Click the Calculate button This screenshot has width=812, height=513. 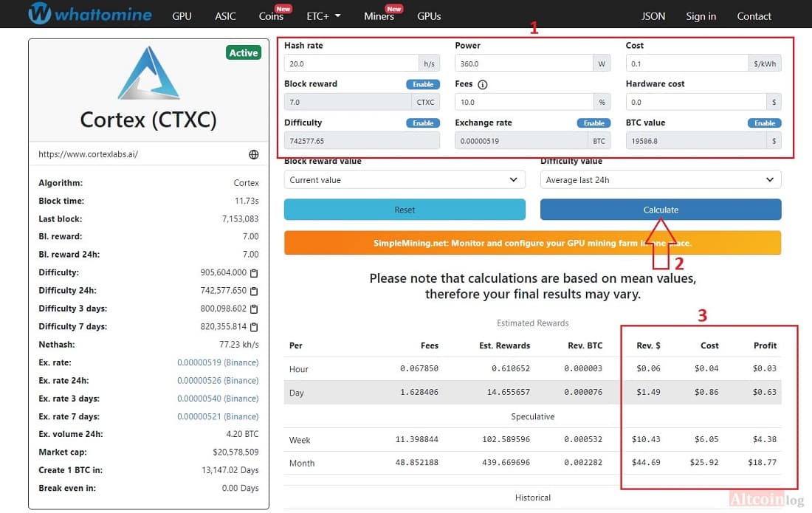coord(661,210)
